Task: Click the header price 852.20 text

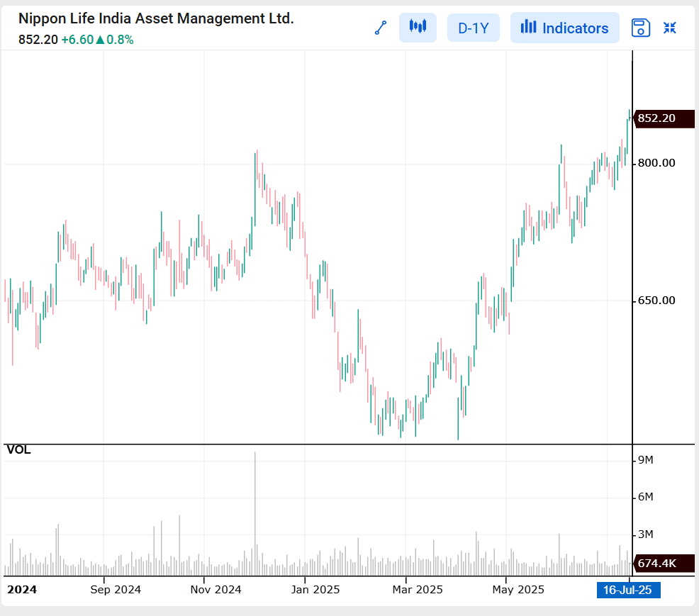Action: tap(38, 40)
